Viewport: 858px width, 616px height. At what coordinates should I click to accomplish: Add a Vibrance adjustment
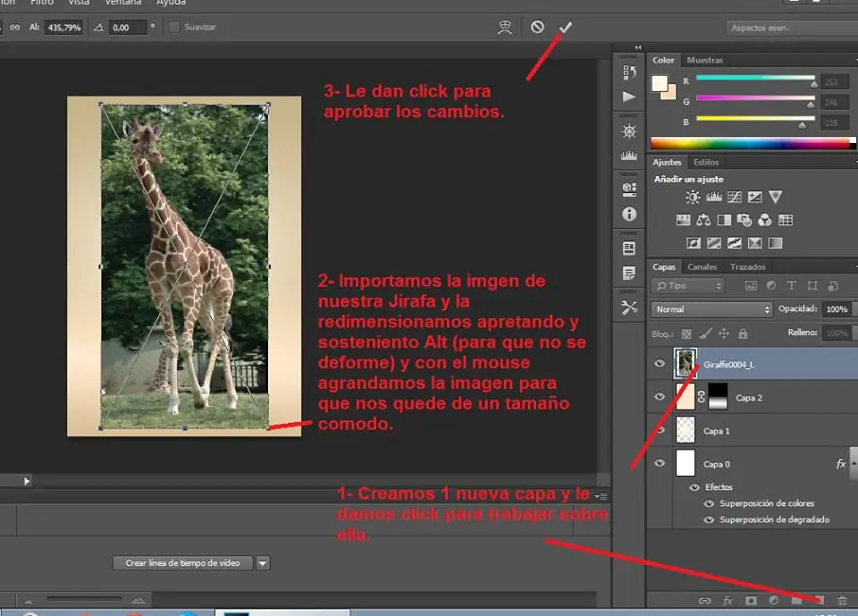click(x=776, y=197)
